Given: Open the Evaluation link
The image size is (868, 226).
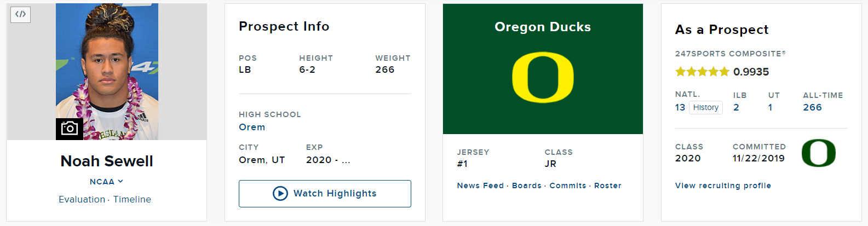Looking at the screenshot, I should coord(82,199).
